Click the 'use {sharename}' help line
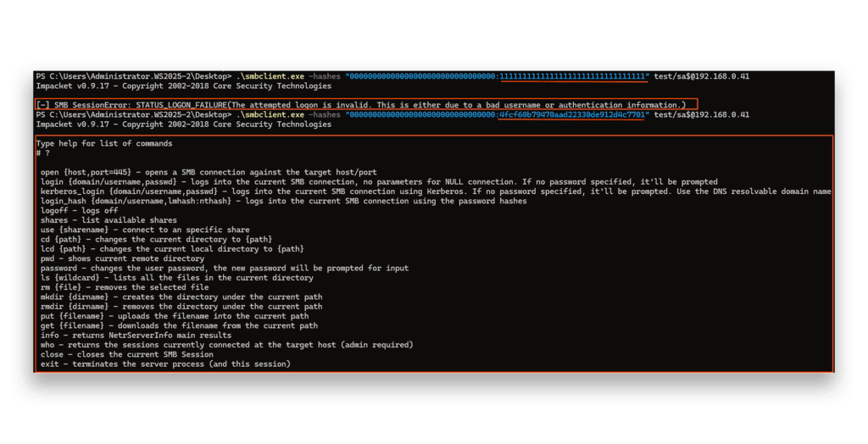Viewport: 868px width, 444px height. coord(145,230)
